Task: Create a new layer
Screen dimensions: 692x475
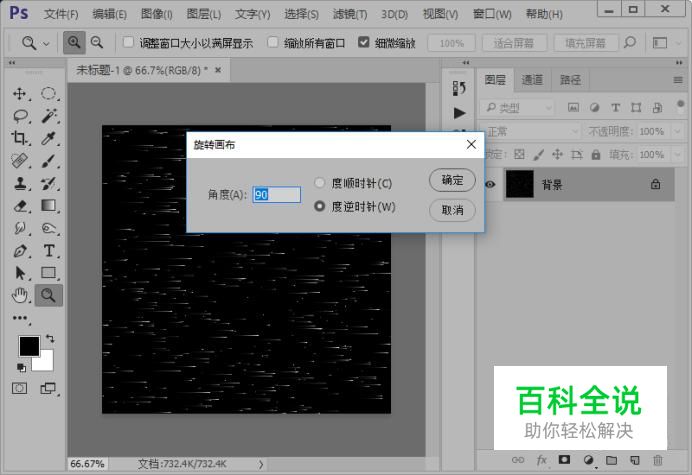Action: tap(635, 460)
